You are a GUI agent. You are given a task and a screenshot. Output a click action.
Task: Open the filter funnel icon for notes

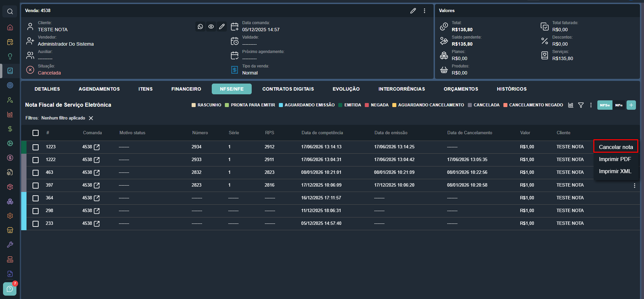tap(581, 105)
